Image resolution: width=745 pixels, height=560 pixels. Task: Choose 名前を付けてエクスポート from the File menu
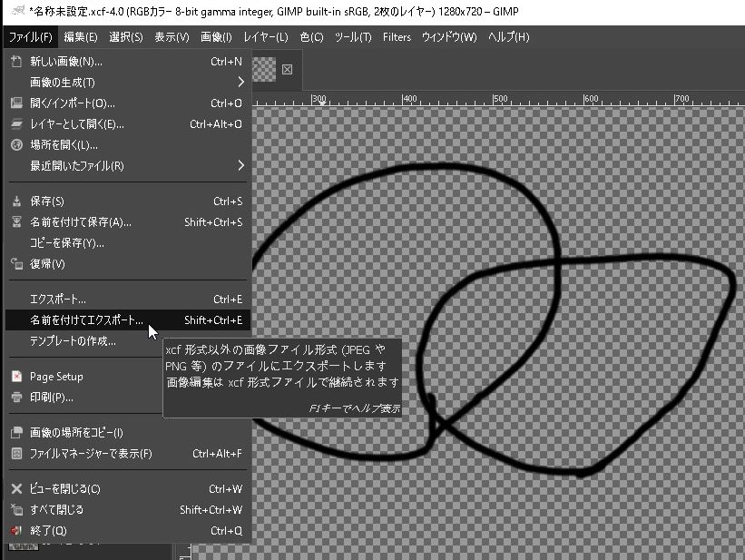[86, 320]
